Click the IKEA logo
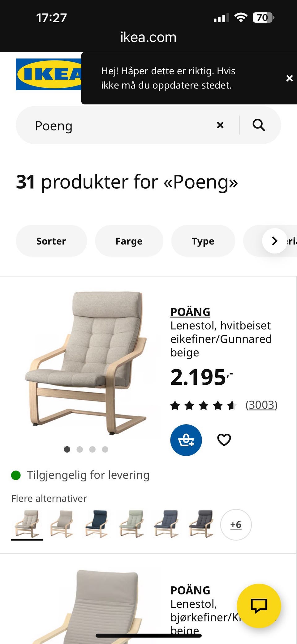297x644 pixels. 49,74
